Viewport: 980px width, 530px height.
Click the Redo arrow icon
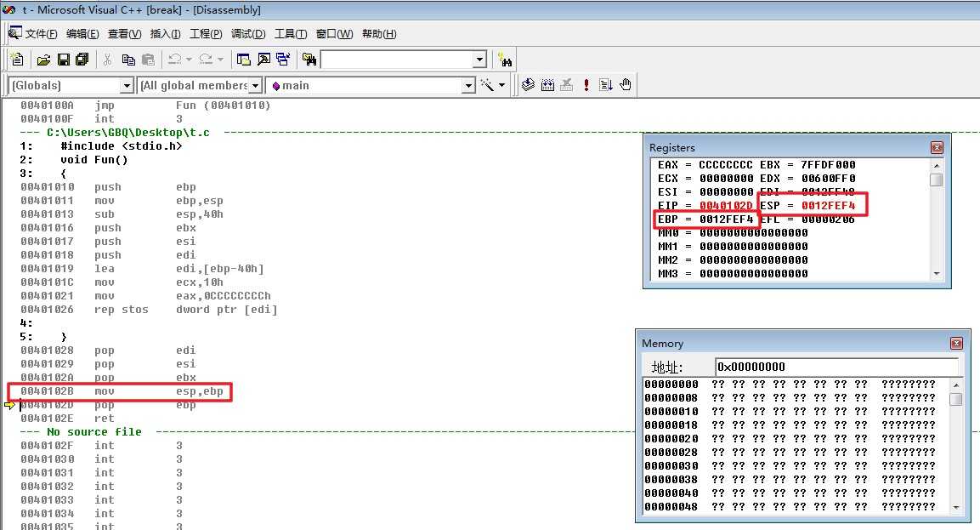click(x=206, y=60)
